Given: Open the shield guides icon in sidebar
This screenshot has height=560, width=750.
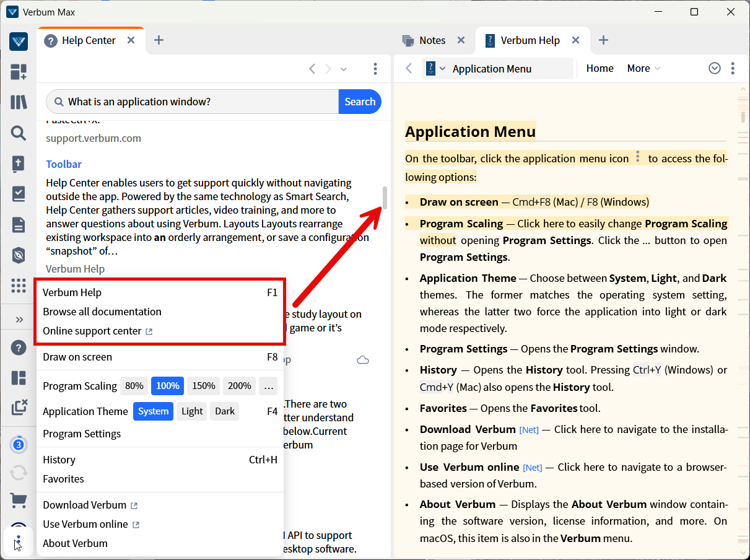Looking at the screenshot, I should [19, 255].
